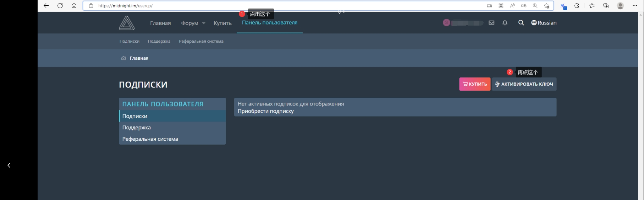Screen dimensions: 644x200
Task: Add this page to favorites
Action: (546, 6)
